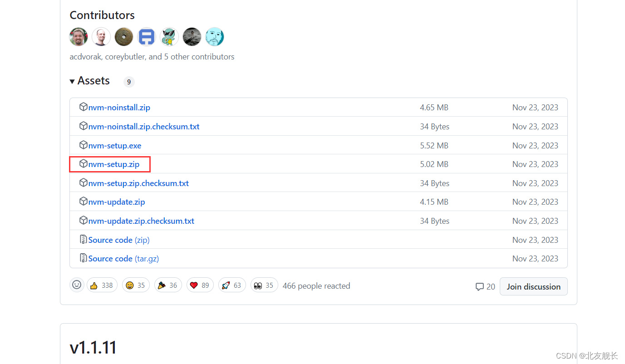Click the 4.15 MB size of nvm-update.zip
The image size is (625, 364).
(434, 202)
